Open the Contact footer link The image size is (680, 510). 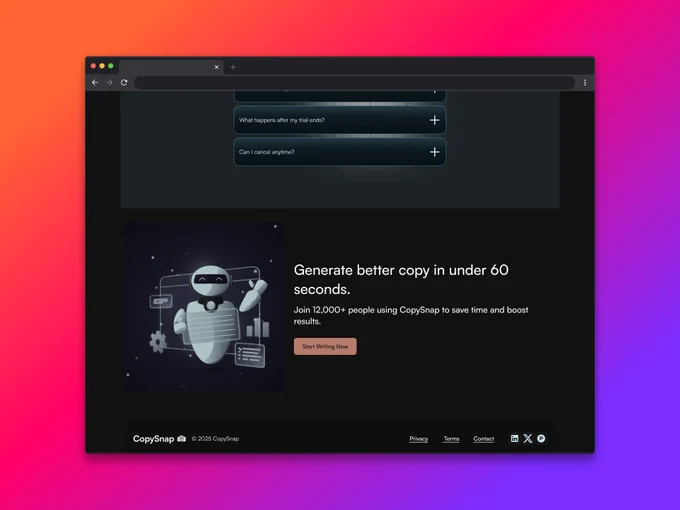pos(484,439)
